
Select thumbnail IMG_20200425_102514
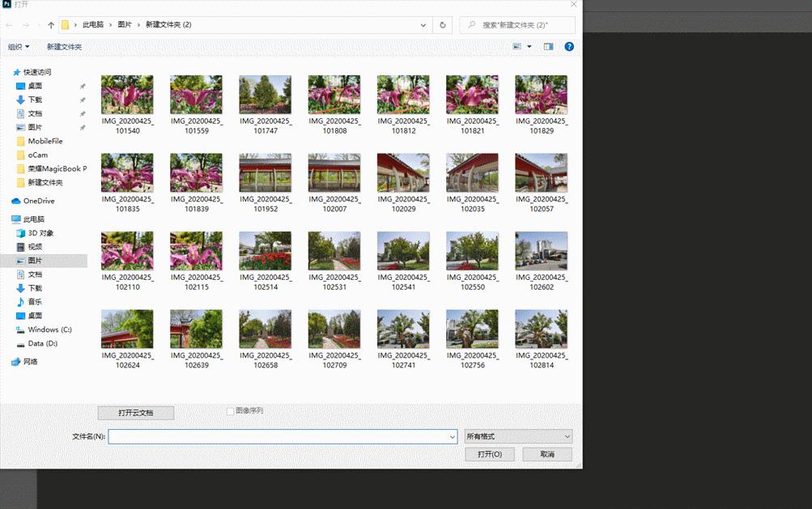265,252
